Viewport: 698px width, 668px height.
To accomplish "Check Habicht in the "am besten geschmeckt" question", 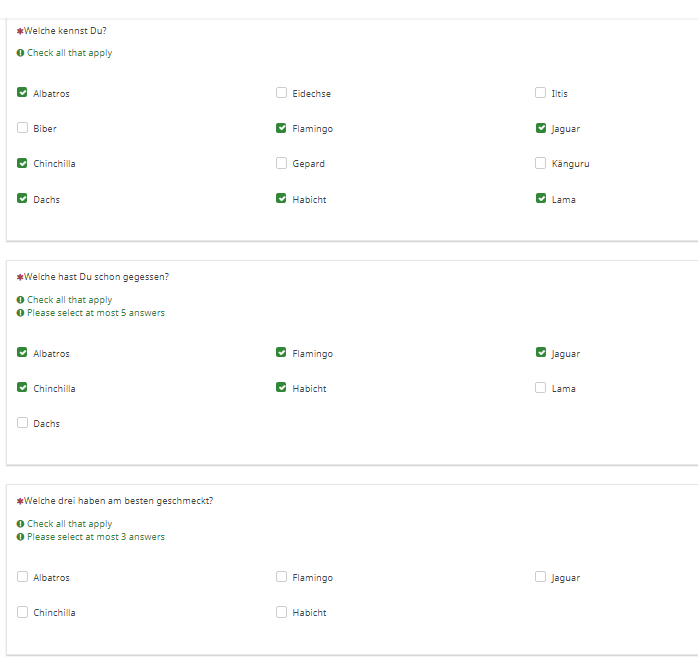I will pyautogui.click(x=282, y=612).
